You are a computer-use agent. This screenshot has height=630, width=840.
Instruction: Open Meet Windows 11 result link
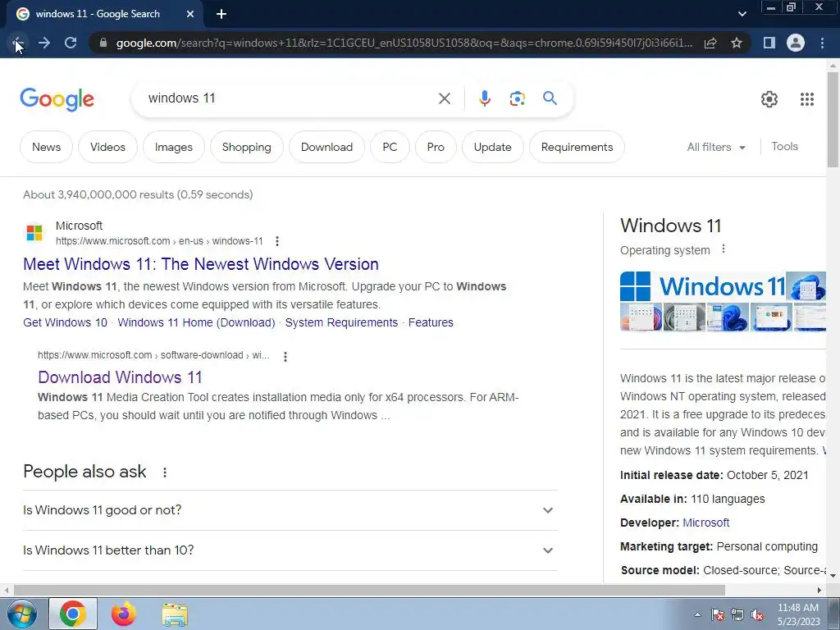(201, 264)
